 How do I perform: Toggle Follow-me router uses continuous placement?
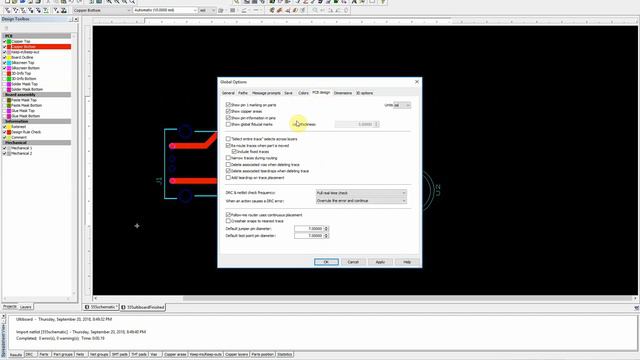(228, 215)
